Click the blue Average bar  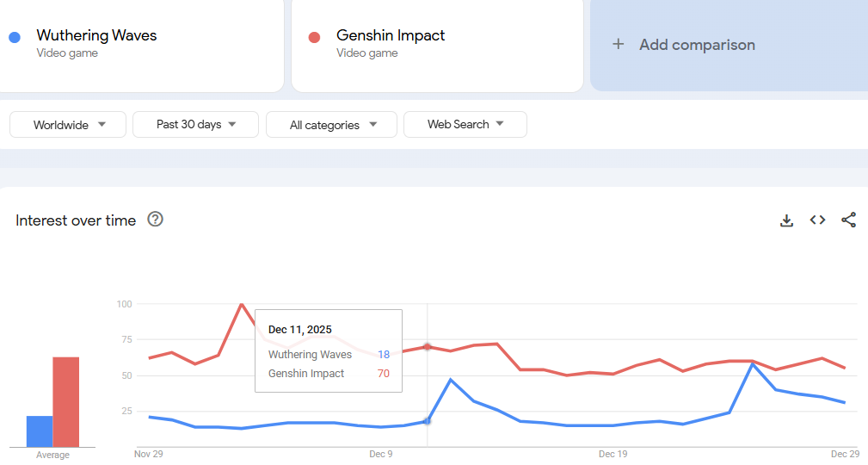point(40,431)
